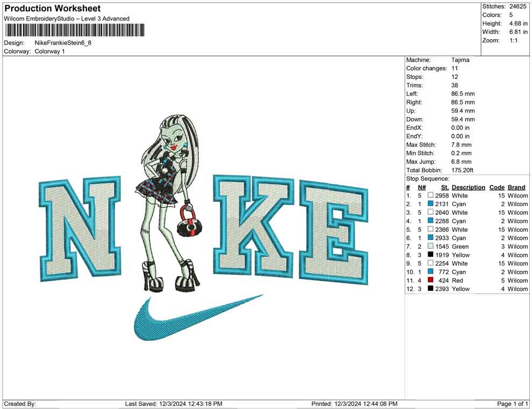Click the Up value 59.4 mm
The width and height of the screenshot is (532, 409).
pos(463,111)
